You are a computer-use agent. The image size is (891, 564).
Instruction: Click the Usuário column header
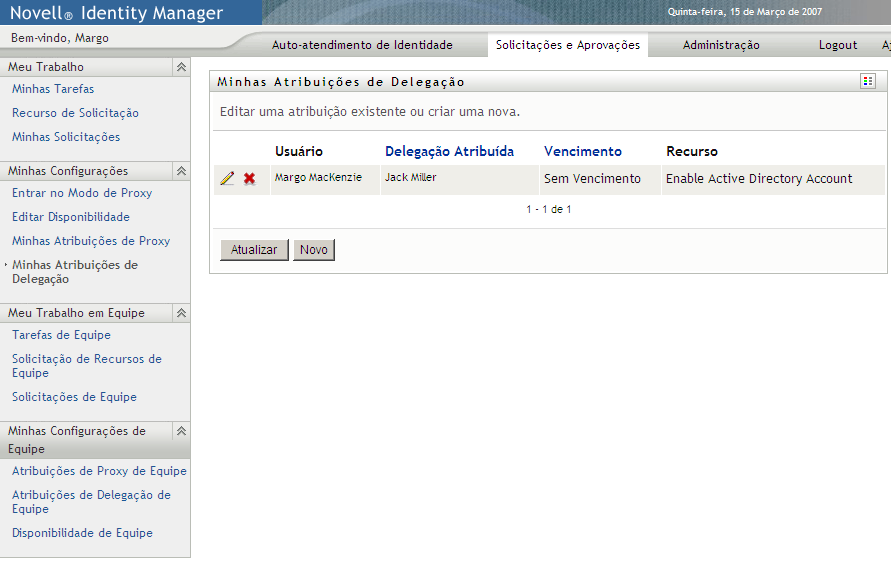[299, 151]
